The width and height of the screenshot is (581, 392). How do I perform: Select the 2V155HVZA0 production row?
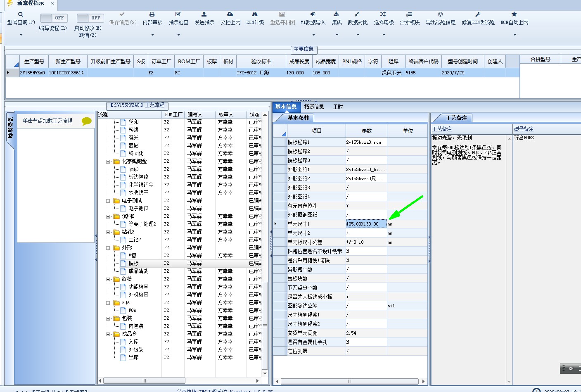click(x=262, y=73)
